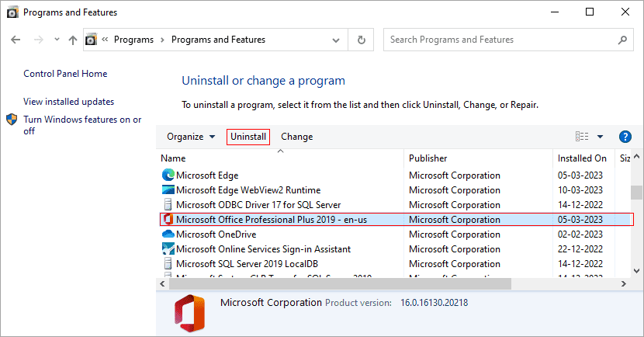Go up one level with the up arrow
The width and height of the screenshot is (644, 337).
pos(73,40)
